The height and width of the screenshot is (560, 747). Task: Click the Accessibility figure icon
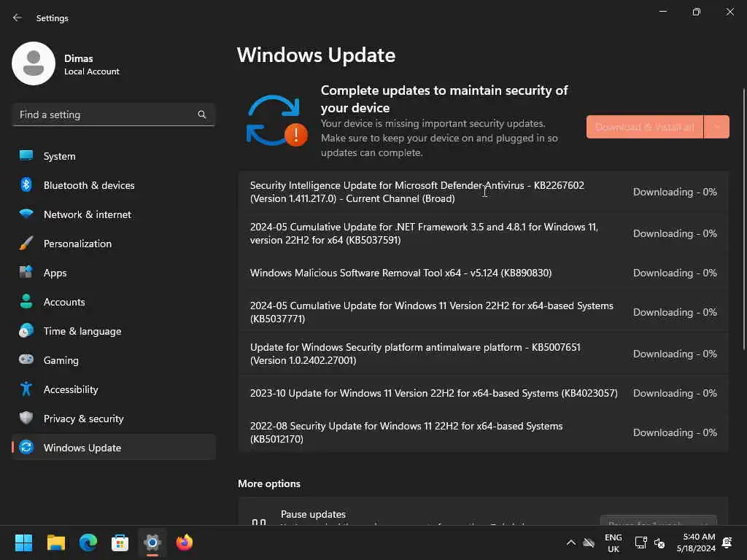[x=26, y=389]
